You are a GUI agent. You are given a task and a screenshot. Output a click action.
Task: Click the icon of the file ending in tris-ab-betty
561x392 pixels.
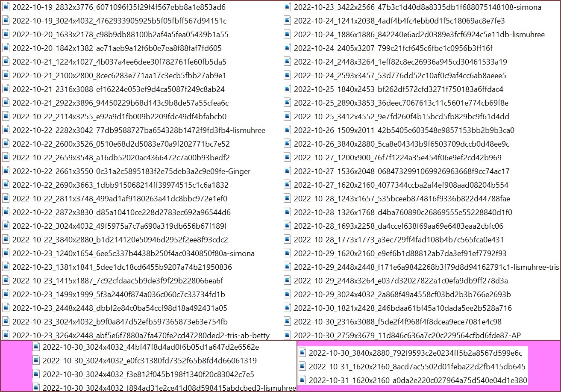(6, 335)
